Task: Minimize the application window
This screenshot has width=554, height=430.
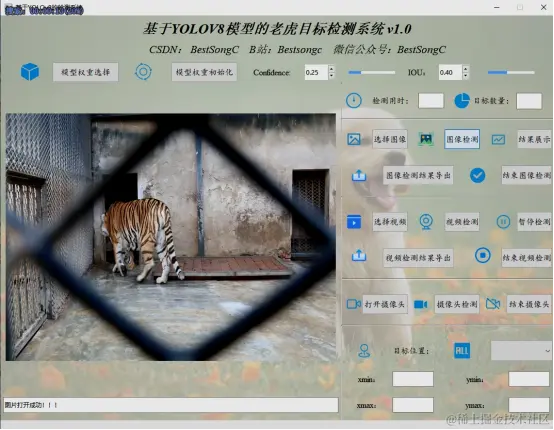Action: 497,7
